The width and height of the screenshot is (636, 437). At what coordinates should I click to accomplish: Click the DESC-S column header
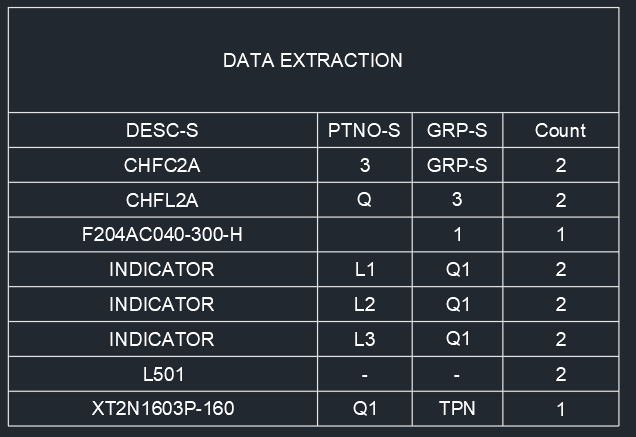point(163,130)
